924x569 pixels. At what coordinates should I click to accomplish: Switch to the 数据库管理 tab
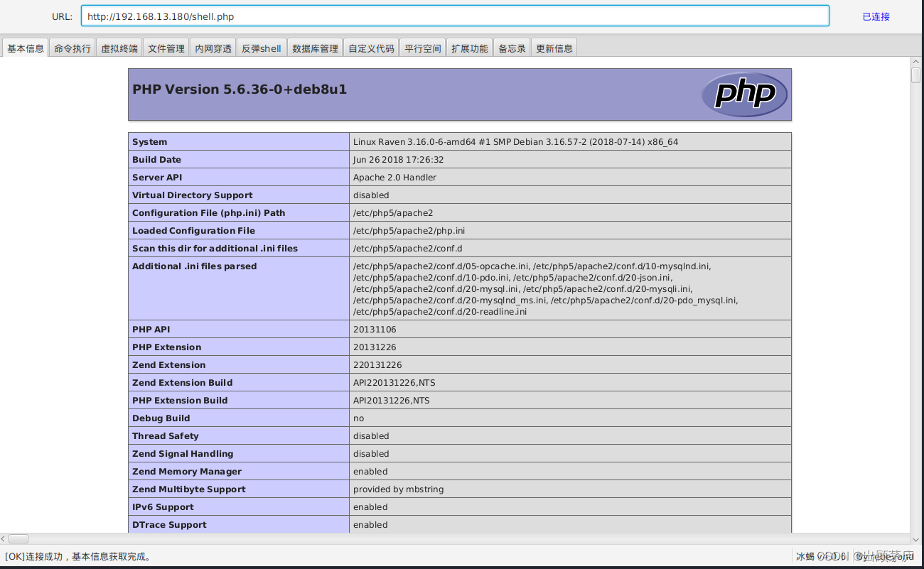point(316,48)
